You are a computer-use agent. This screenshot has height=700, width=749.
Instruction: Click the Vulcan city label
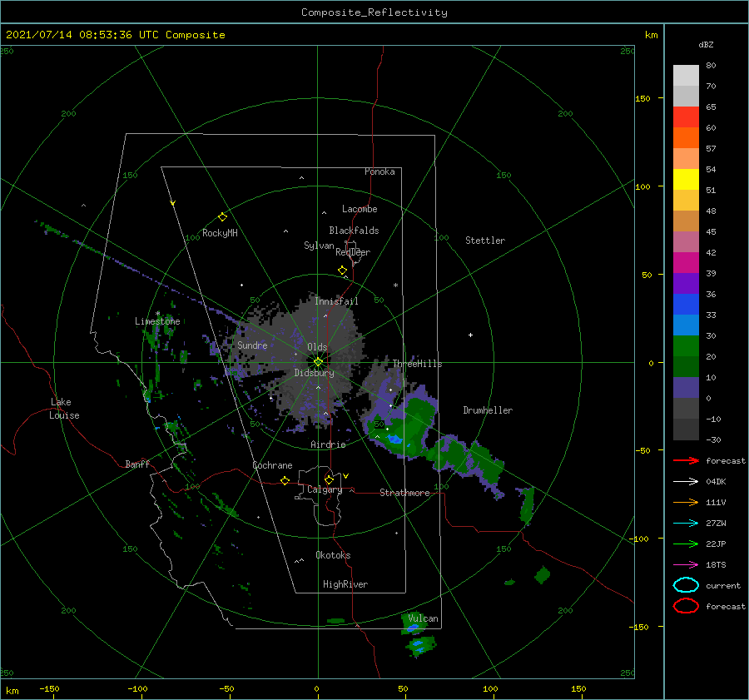coord(424,618)
